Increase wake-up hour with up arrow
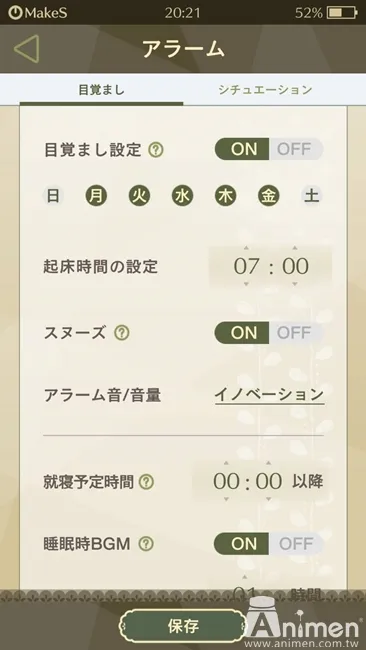This screenshot has width=366, height=650. click(x=246, y=248)
